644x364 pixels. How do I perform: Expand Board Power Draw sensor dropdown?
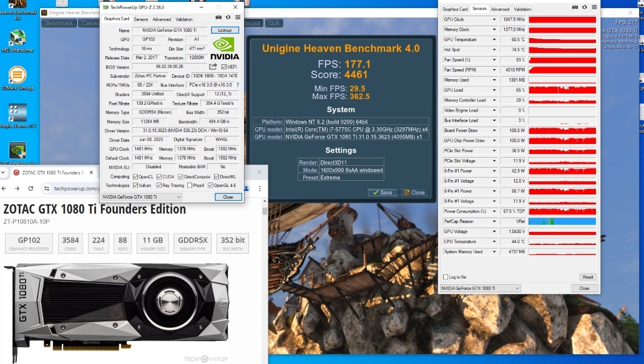[x=494, y=130]
